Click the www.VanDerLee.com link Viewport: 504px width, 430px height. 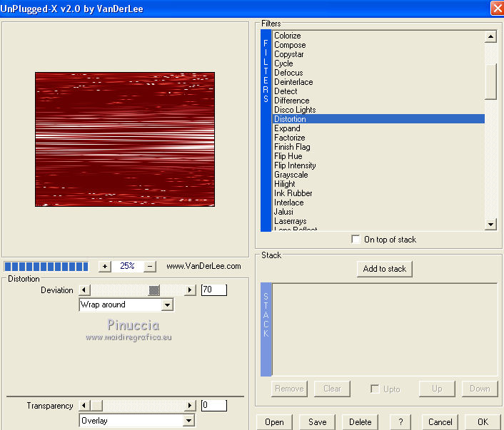point(203,266)
